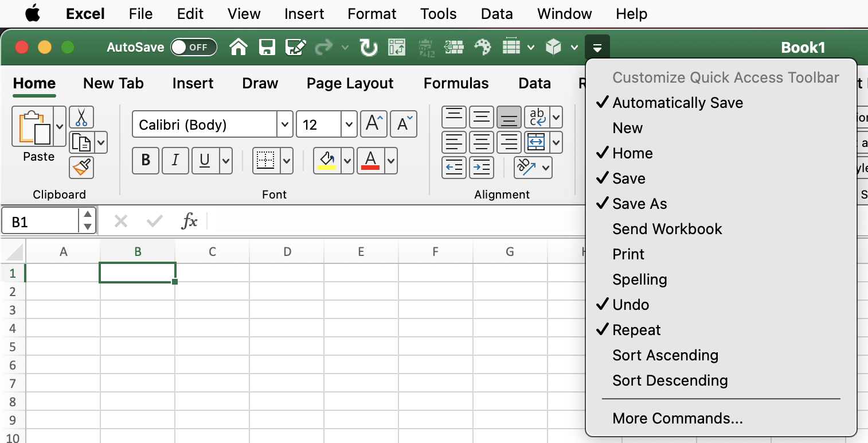Increase font size with the large A icon
This screenshot has height=443, width=868.
(x=374, y=125)
